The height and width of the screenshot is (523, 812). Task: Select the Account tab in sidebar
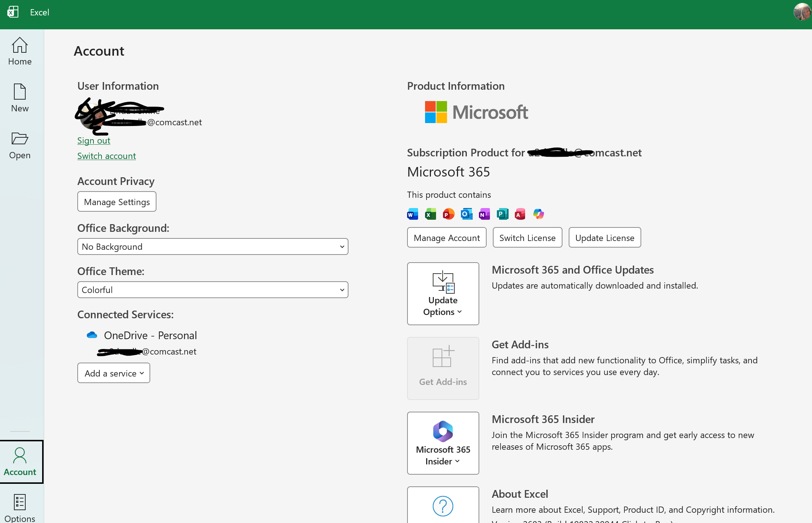click(21, 462)
